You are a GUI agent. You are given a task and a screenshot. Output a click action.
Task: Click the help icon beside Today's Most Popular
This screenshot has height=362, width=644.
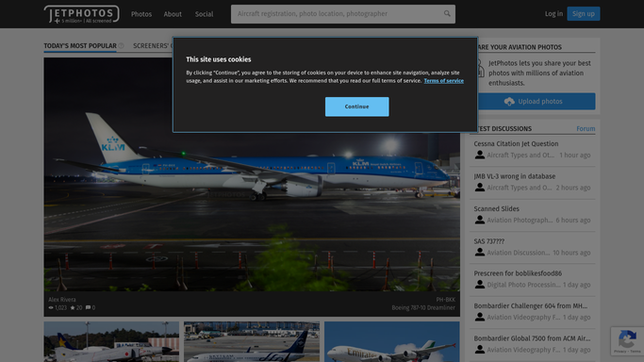121,45
